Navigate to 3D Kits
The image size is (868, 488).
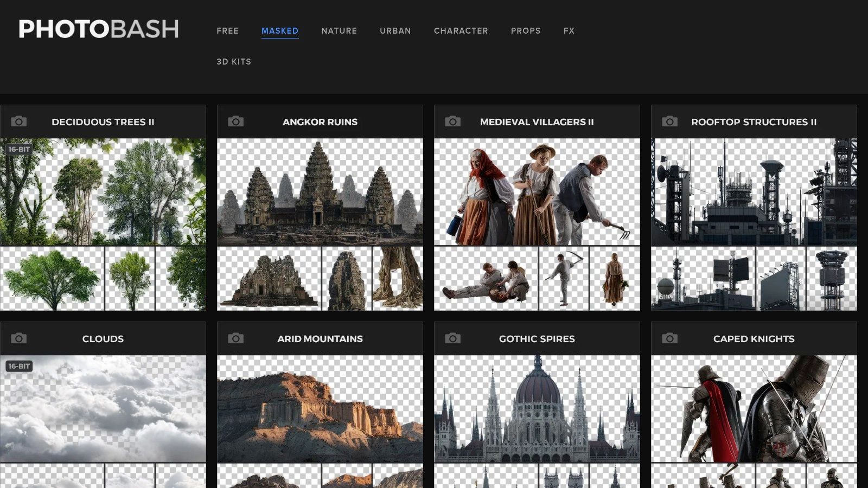click(234, 62)
